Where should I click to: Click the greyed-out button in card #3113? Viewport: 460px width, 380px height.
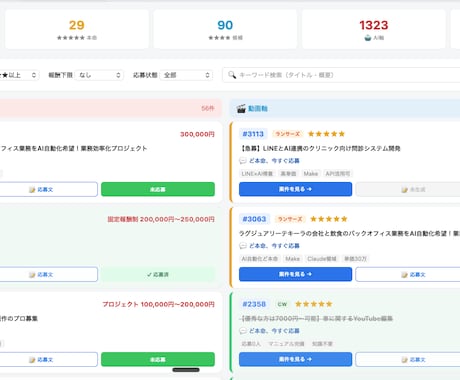coord(408,189)
